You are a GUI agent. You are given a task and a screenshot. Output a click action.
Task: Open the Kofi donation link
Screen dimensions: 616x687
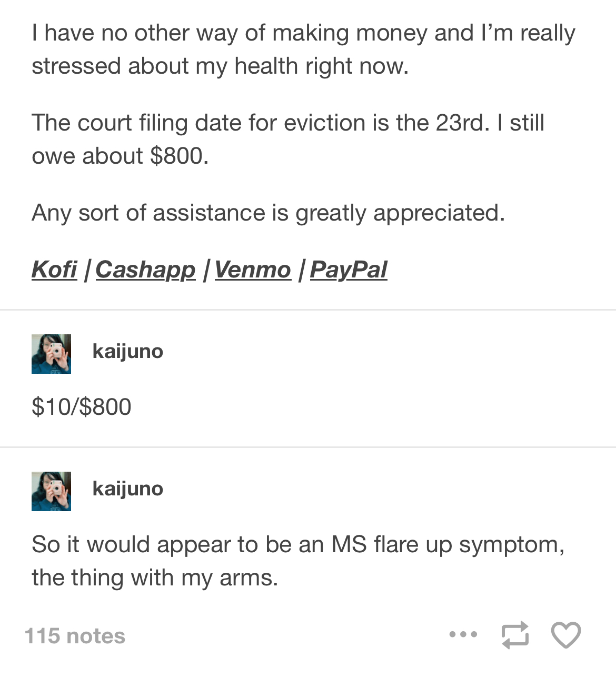click(x=54, y=270)
